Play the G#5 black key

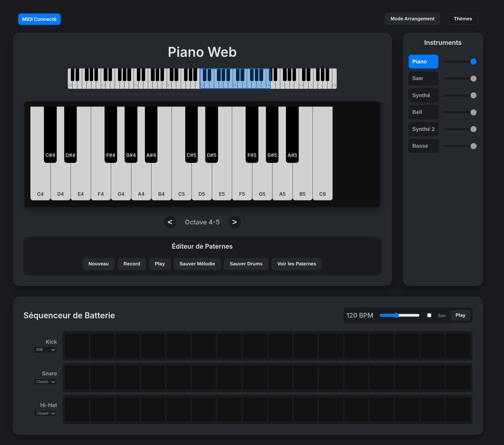[272, 134]
